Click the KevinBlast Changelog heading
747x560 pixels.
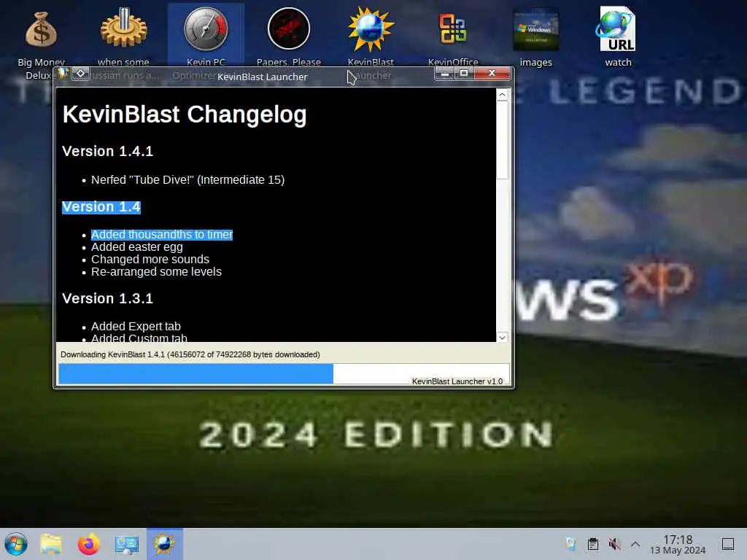pyautogui.click(x=185, y=114)
